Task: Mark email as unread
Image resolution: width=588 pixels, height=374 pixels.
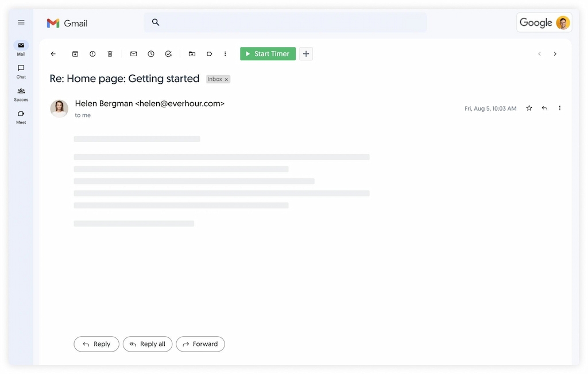Action: coord(133,54)
